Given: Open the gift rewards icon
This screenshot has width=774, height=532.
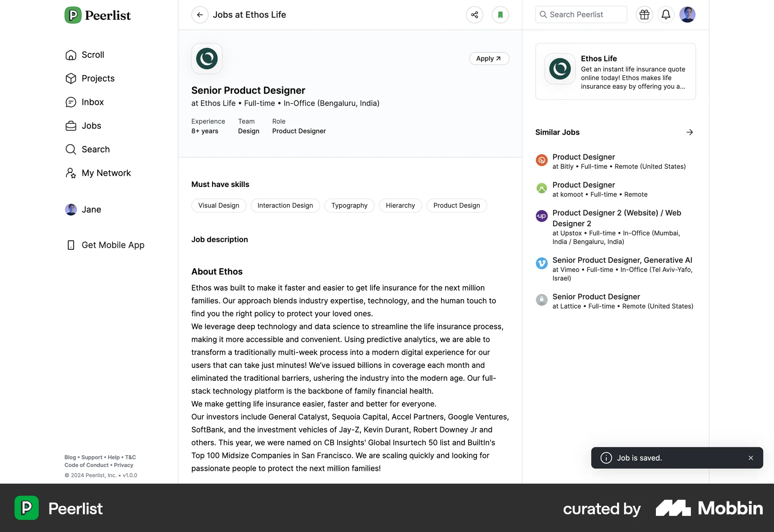Looking at the screenshot, I should tap(644, 15).
